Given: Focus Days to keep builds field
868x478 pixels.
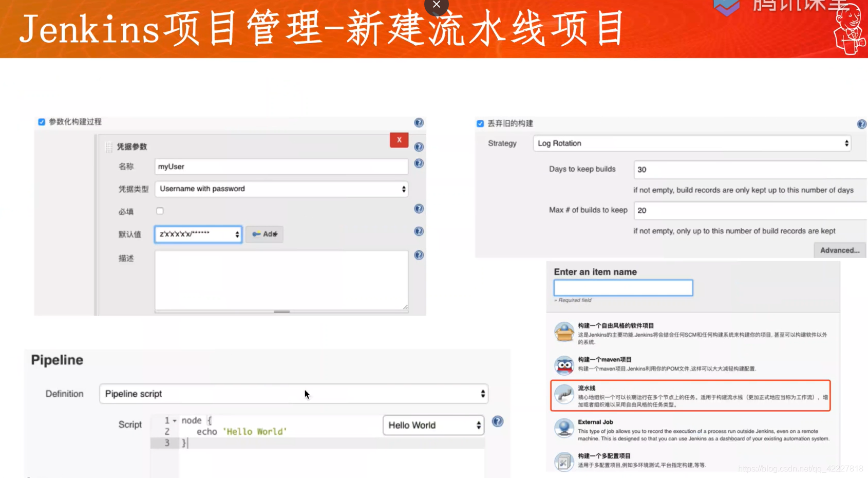Looking at the screenshot, I should (x=750, y=170).
